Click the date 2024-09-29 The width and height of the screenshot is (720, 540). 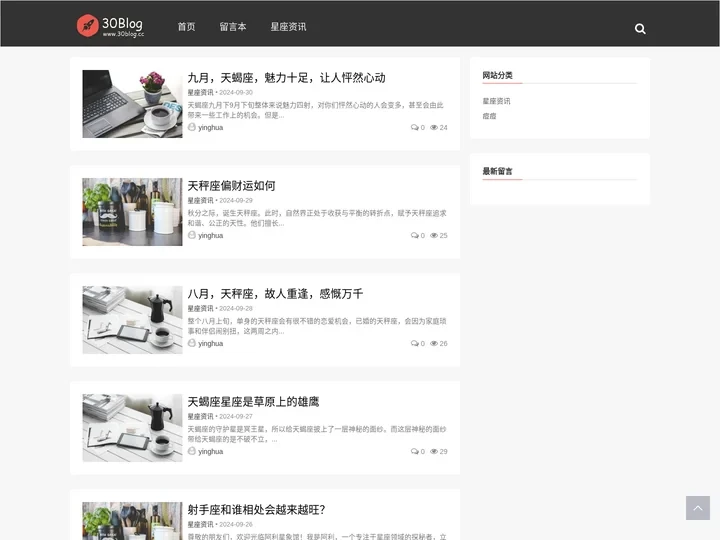236,200
